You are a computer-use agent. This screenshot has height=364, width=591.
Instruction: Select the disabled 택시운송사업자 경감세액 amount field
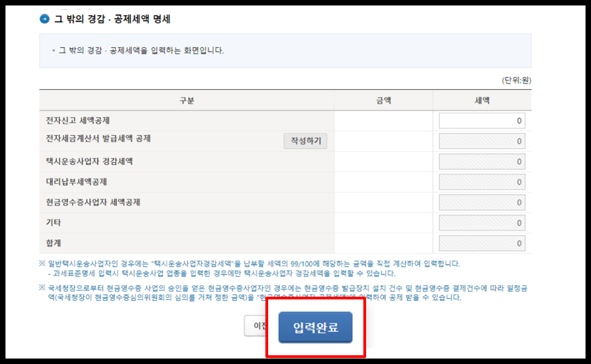point(482,161)
